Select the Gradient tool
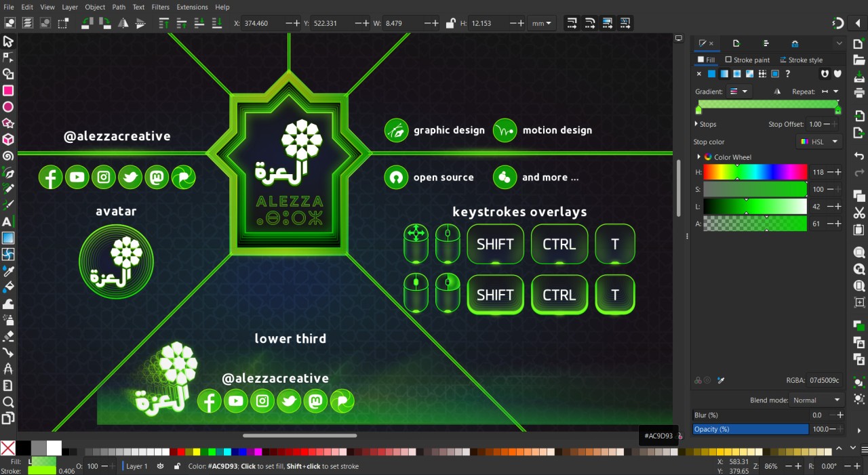 pos(9,238)
